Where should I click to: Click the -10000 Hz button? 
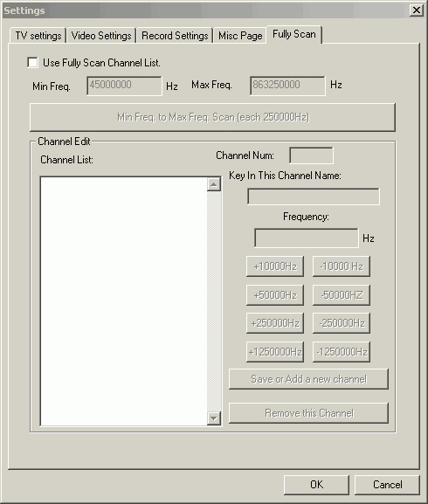[x=342, y=266]
